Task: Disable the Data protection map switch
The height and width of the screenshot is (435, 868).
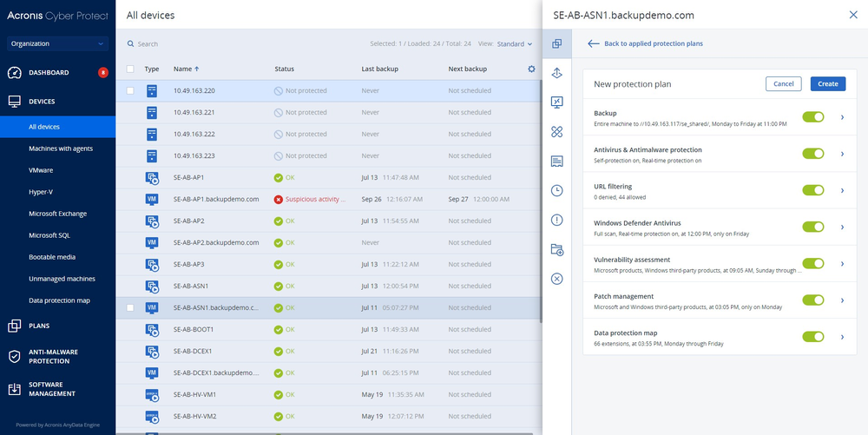Action: click(813, 337)
